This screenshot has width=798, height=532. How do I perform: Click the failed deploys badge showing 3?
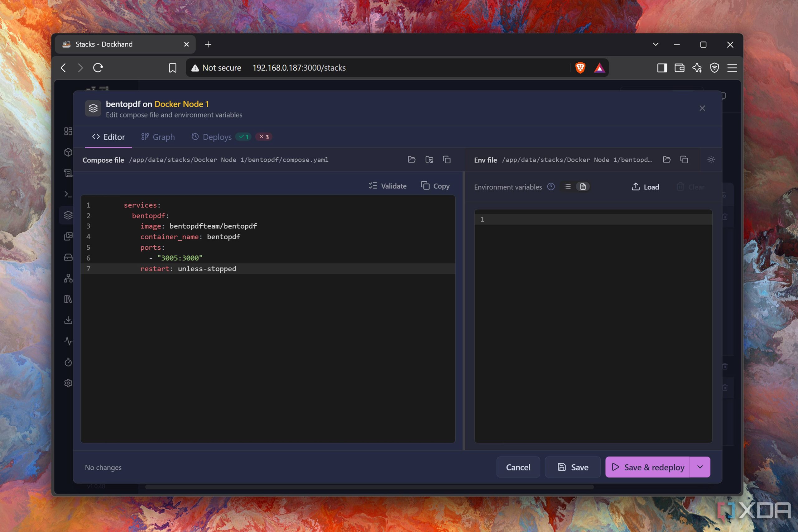[x=264, y=137]
